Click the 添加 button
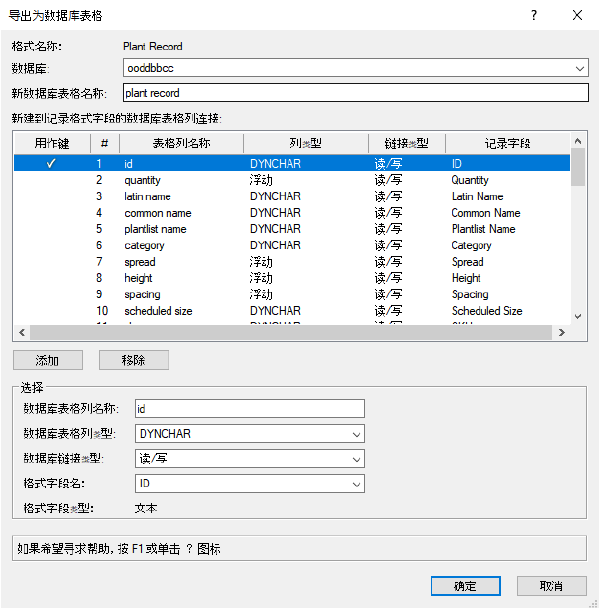600x609 pixels. [47, 360]
